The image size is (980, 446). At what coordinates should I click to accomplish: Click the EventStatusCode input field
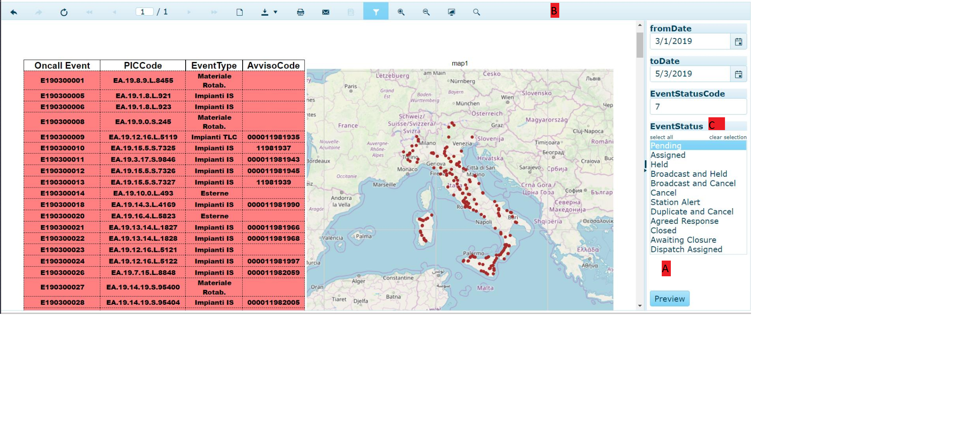pyautogui.click(x=698, y=107)
